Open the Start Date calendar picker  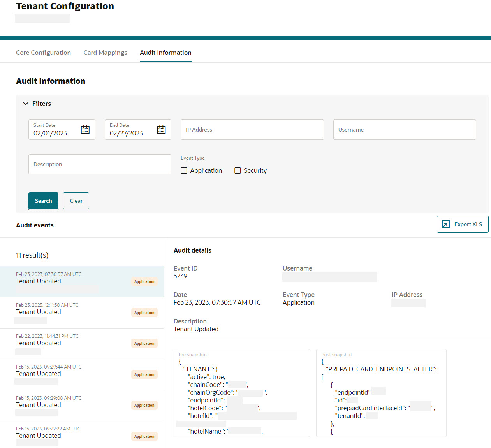coord(85,130)
